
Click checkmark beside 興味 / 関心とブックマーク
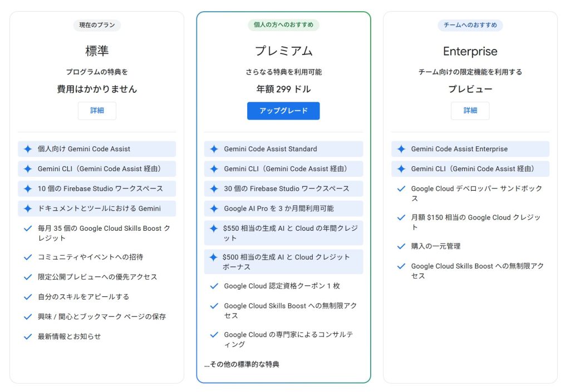point(28,317)
